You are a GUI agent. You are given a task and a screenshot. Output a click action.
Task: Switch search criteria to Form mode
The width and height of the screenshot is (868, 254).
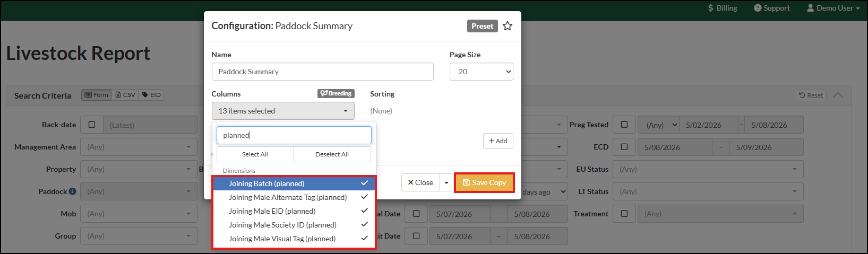pyautogui.click(x=97, y=95)
